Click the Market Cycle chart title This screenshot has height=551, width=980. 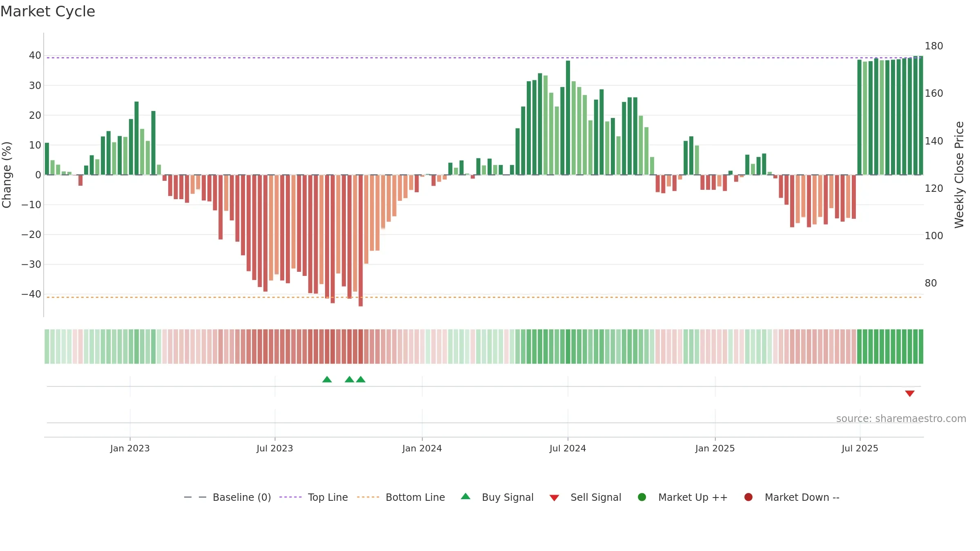[x=48, y=11]
